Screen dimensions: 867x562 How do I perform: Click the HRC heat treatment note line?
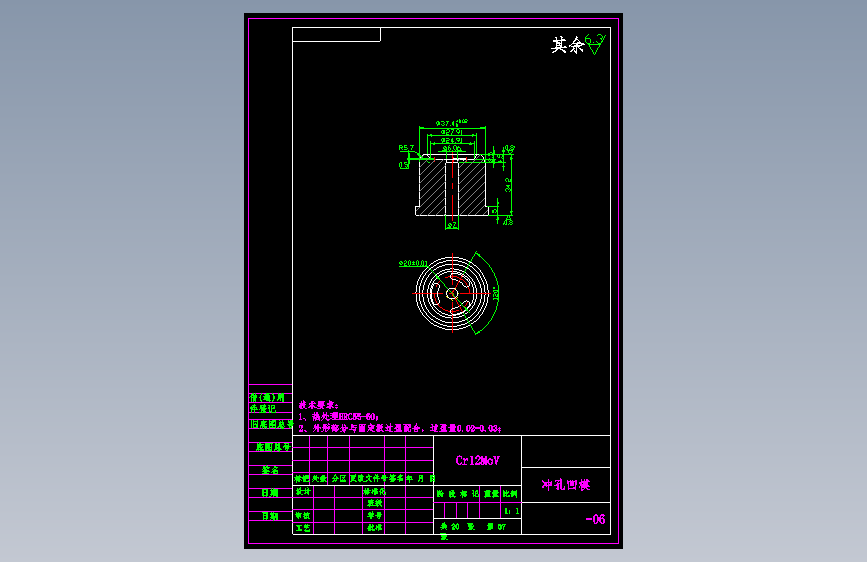click(338, 417)
